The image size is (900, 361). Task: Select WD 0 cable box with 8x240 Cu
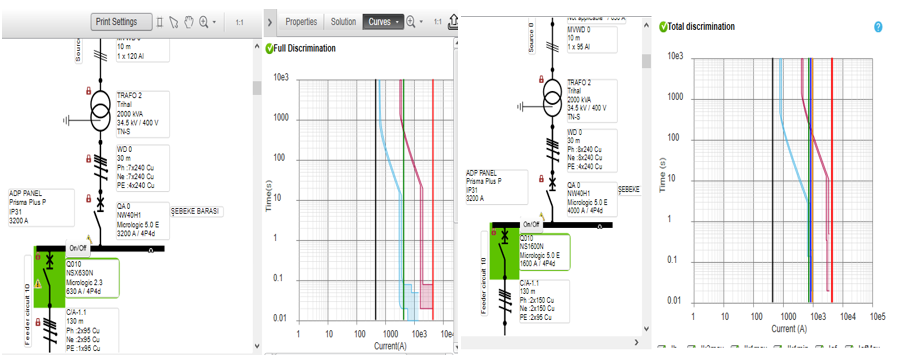coord(591,150)
